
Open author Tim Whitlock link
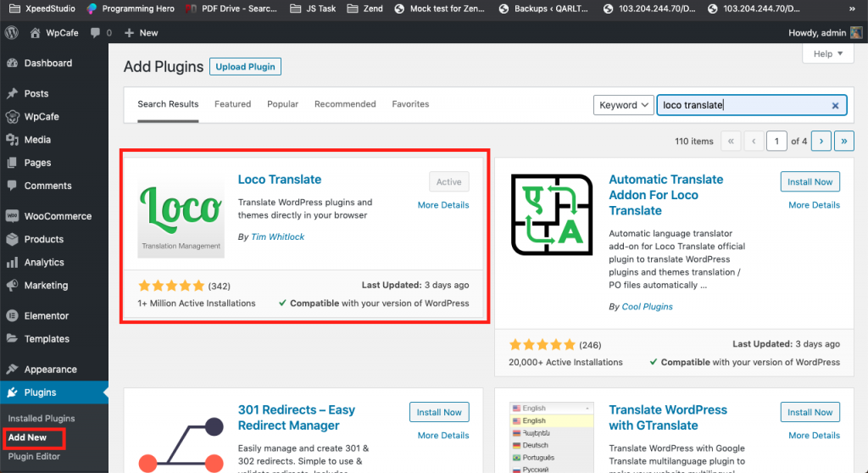pyautogui.click(x=277, y=236)
